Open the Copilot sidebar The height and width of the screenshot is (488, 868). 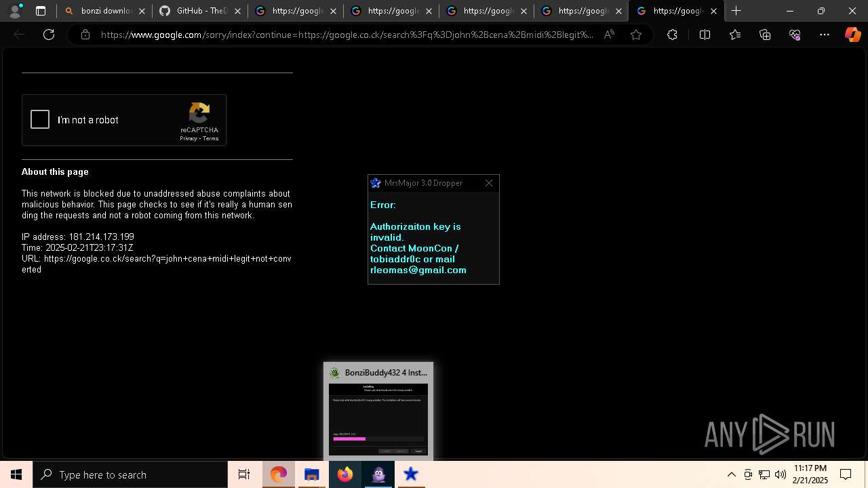(852, 35)
